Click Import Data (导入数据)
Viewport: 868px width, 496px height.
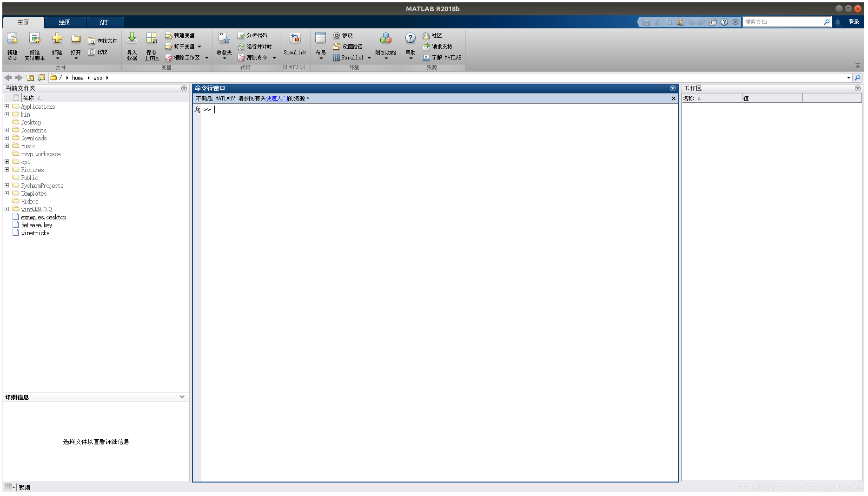click(x=132, y=46)
